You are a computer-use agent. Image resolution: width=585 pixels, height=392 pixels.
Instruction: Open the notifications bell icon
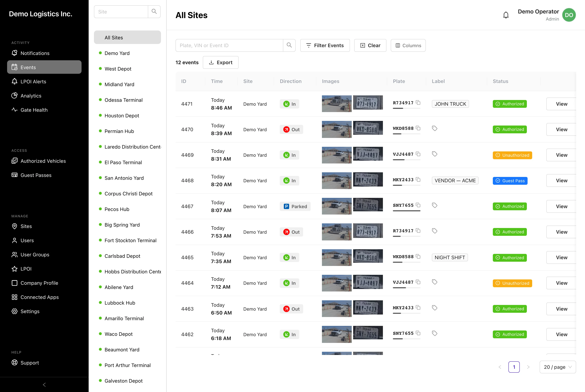coord(506,15)
